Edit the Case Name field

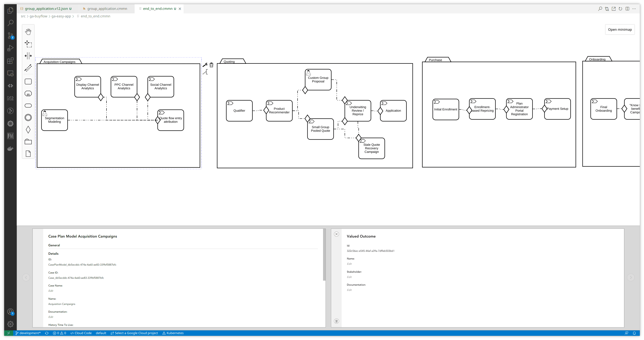click(51, 291)
